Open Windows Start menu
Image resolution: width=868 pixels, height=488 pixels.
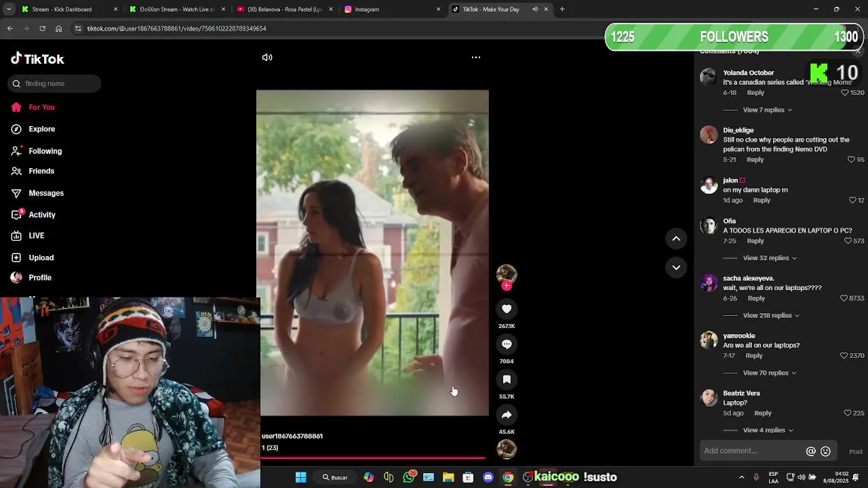pyautogui.click(x=301, y=477)
